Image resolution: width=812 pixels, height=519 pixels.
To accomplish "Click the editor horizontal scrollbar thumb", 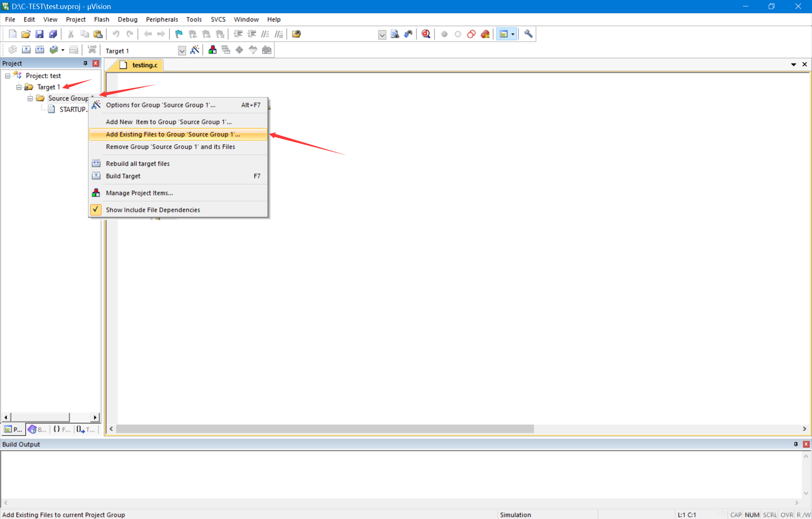I will pos(325,429).
